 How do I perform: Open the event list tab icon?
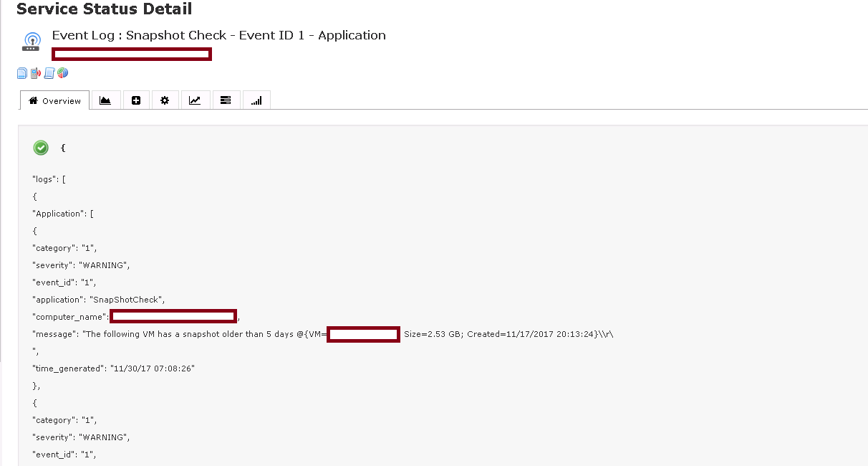pyautogui.click(x=226, y=100)
